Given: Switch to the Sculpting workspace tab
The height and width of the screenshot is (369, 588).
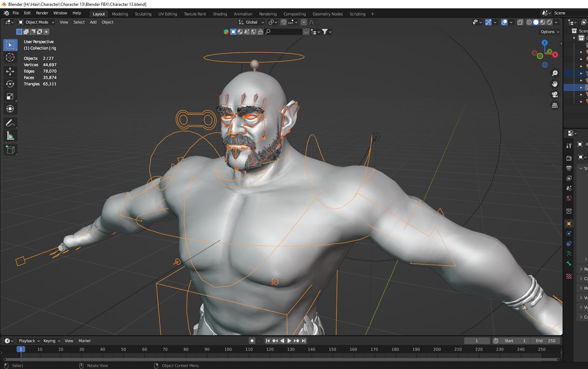Looking at the screenshot, I should [x=143, y=14].
